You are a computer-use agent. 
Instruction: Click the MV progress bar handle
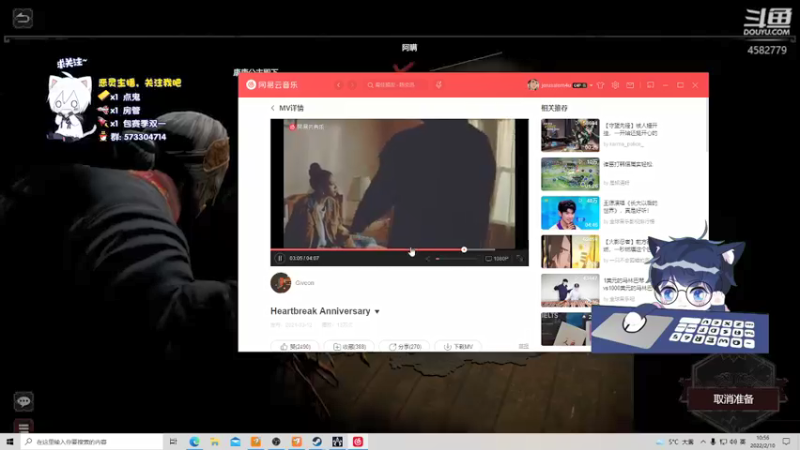(464, 249)
